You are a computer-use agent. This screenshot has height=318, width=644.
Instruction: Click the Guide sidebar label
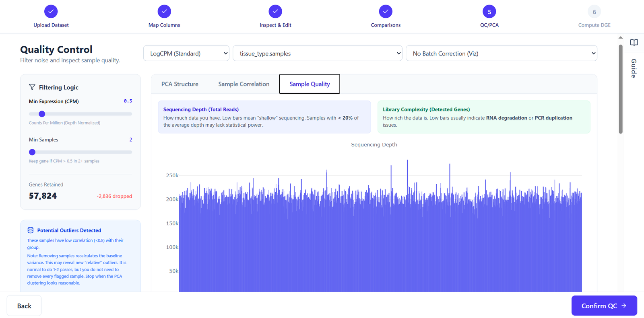(634, 68)
